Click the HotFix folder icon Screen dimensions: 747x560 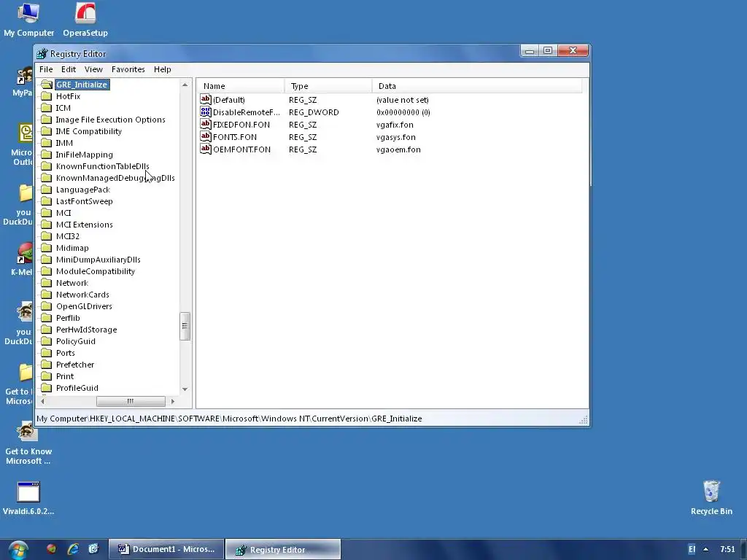coord(46,96)
